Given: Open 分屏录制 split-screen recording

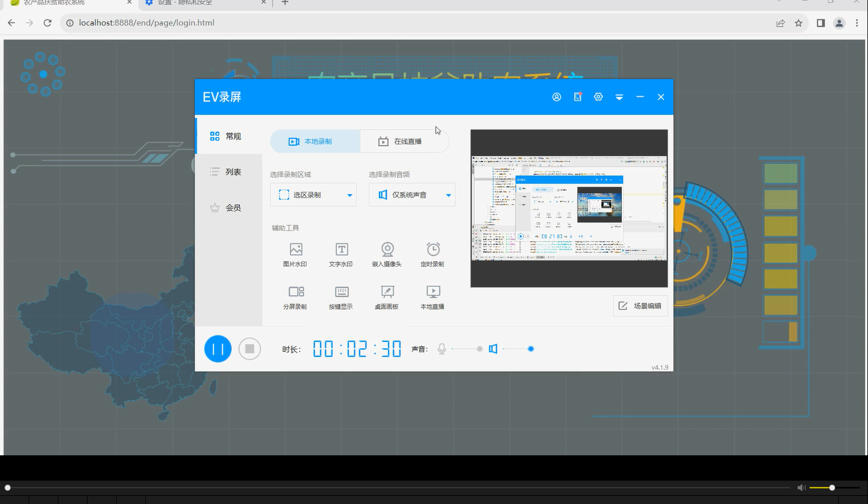Looking at the screenshot, I should click(x=295, y=297).
